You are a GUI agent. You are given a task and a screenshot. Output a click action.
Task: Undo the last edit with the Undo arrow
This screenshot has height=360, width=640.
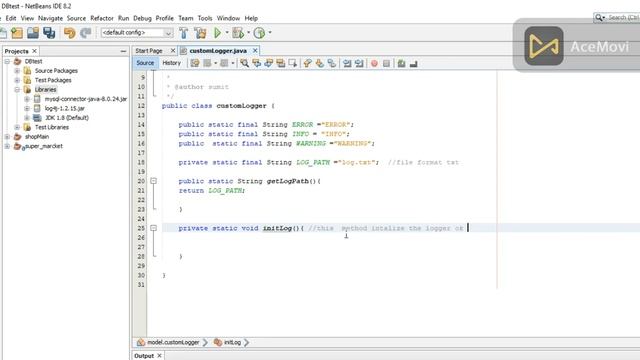point(69,33)
